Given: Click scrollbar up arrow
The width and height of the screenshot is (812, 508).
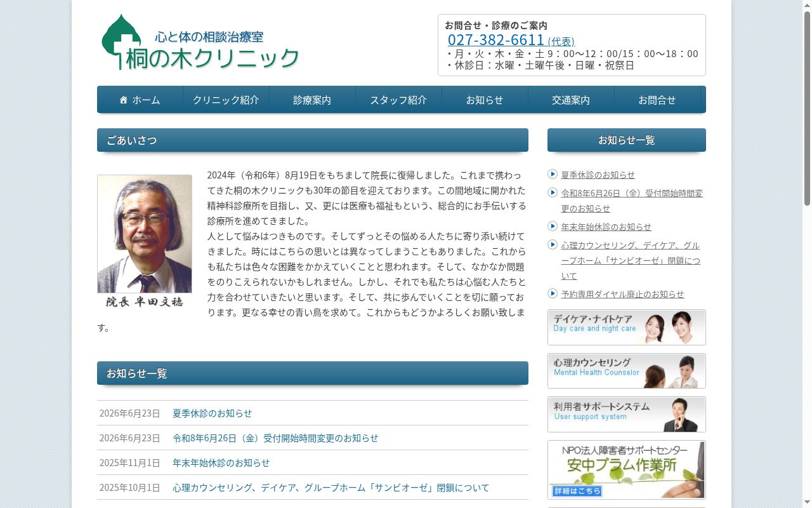Looking at the screenshot, I should (807, 4).
